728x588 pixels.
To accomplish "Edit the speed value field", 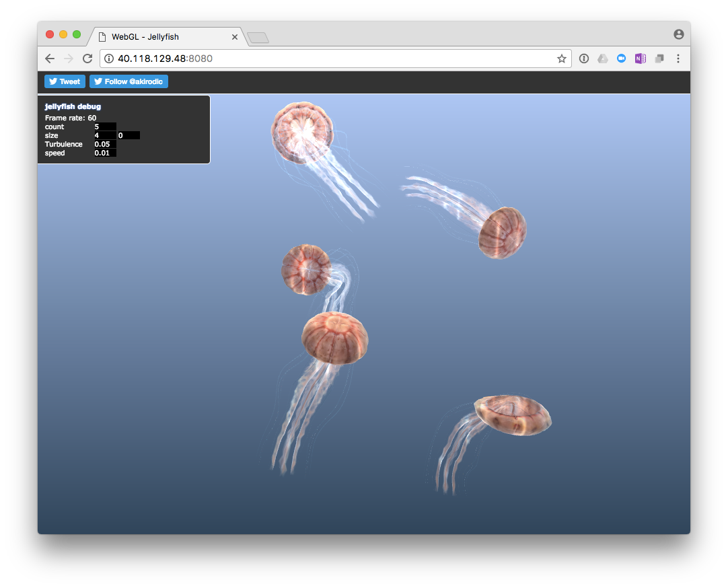I will (x=105, y=153).
